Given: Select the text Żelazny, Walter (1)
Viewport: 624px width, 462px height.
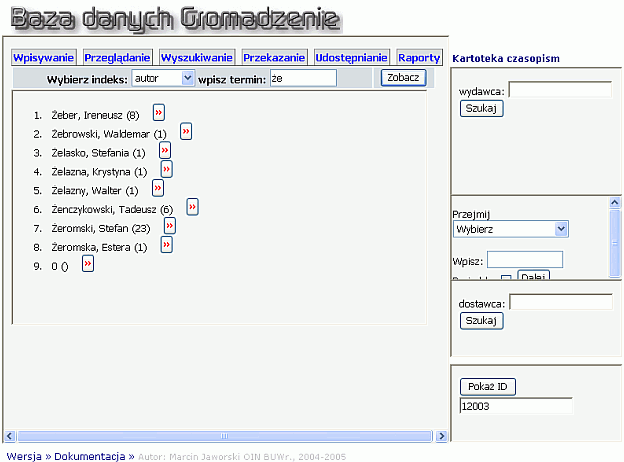Looking at the screenshot, I should tap(95, 191).
